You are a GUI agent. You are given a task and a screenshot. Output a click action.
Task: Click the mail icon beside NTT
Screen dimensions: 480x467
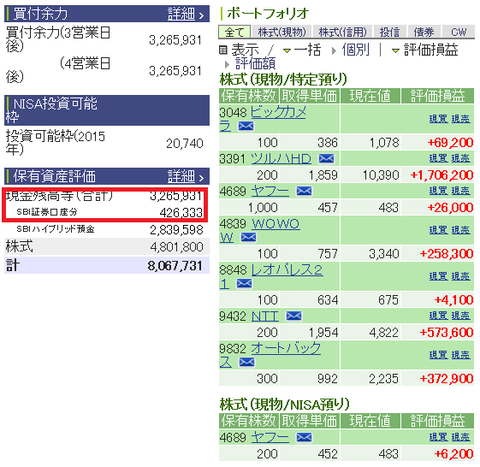294,316
